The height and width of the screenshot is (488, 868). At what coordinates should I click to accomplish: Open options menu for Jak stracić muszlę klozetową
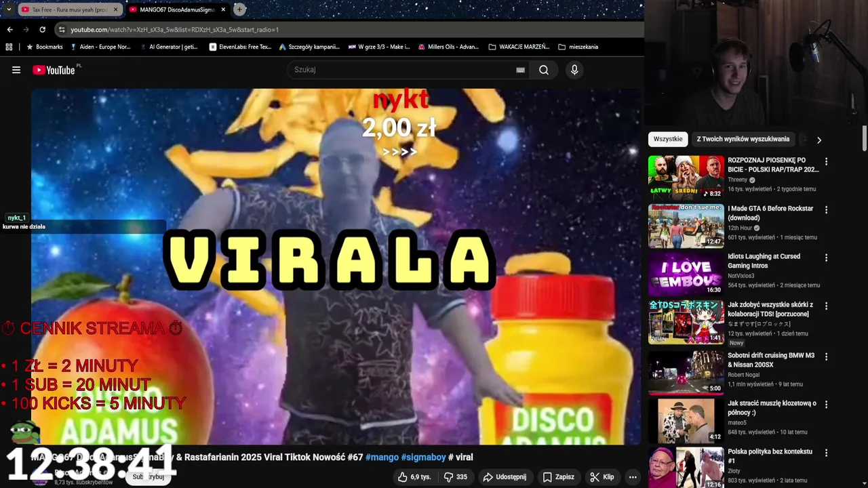point(826,405)
